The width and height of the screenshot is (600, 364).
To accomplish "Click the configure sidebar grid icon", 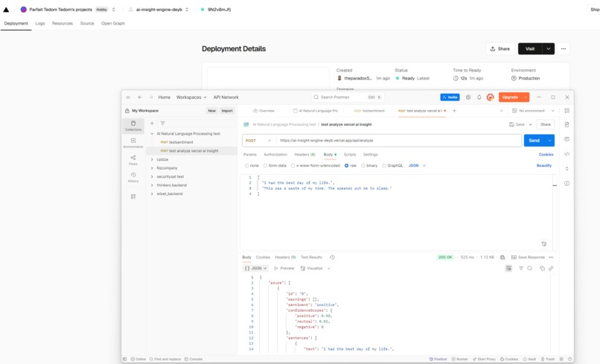I will click(133, 197).
